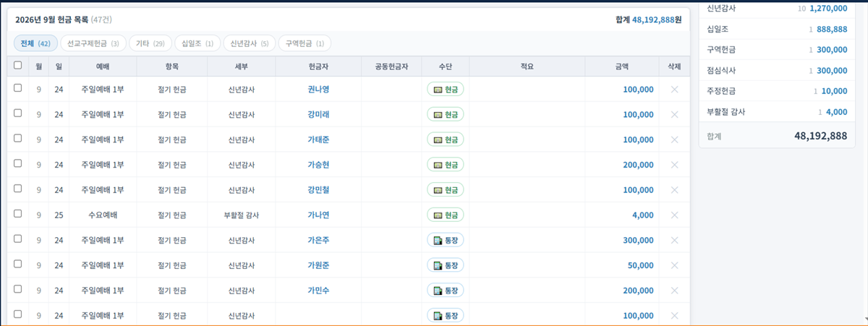
Task: Click the 수단 column header
Action: coord(445,66)
